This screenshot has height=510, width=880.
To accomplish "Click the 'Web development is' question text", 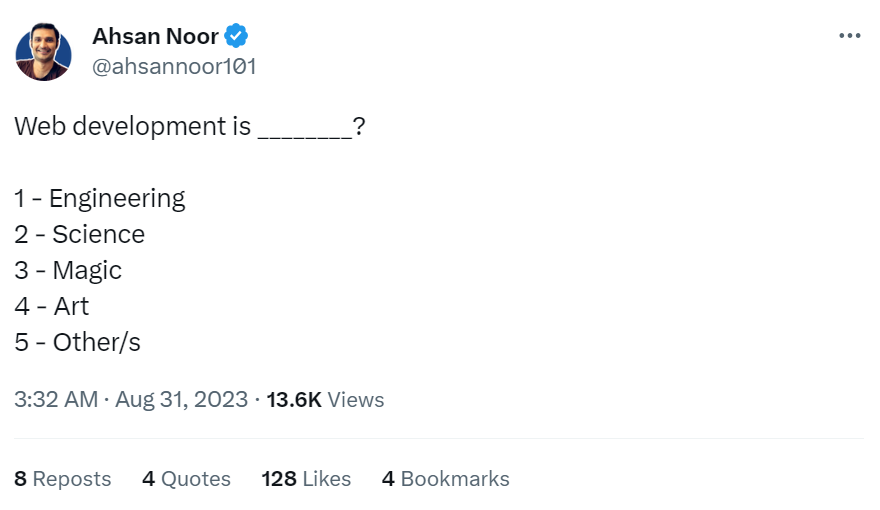I will click(132, 126).
